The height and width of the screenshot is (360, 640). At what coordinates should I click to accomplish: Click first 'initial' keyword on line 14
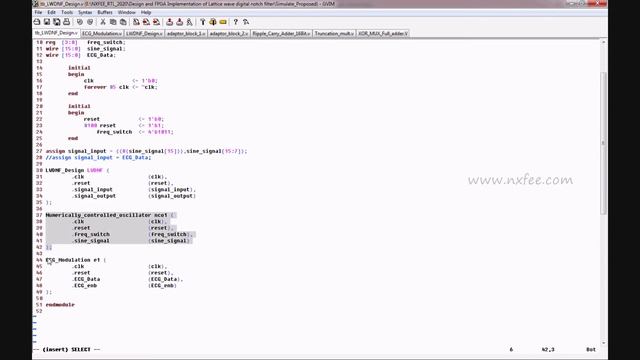(79, 68)
